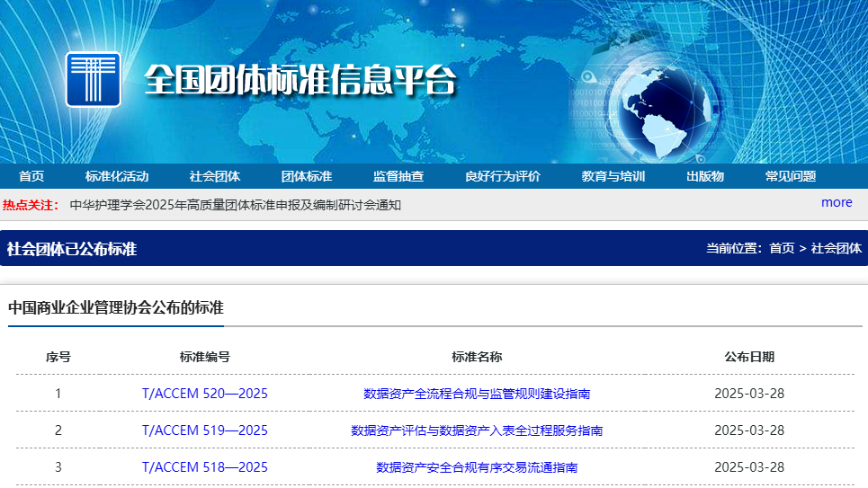
Task: Open standard number T/ACCEM 519—2025
Action: tap(205, 430)
